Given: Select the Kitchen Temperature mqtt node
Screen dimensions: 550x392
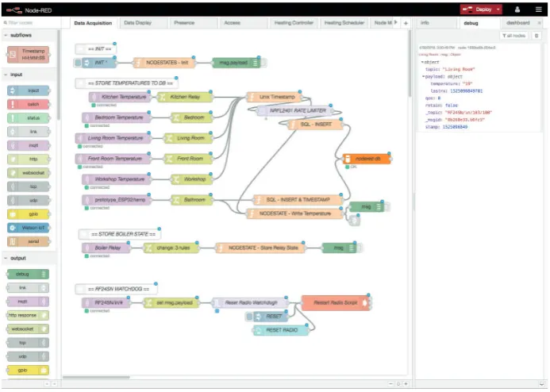Looking at the screenshot, I should pos(120,97).
